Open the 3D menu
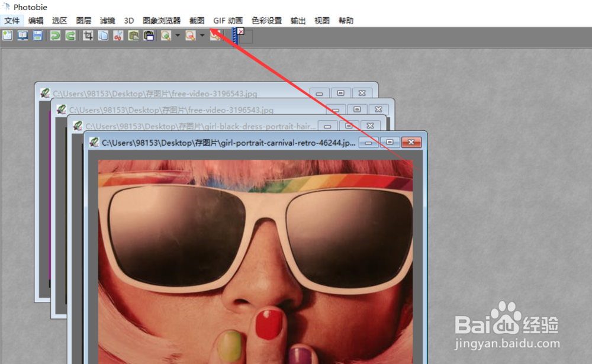 pyautogui.click(x=128, y=20)
